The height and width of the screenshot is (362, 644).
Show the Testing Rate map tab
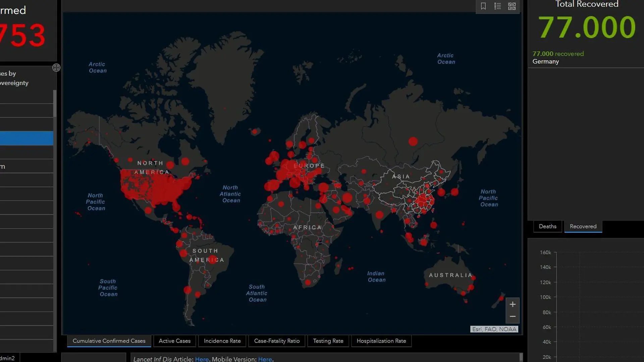click(x=328, y=341)
